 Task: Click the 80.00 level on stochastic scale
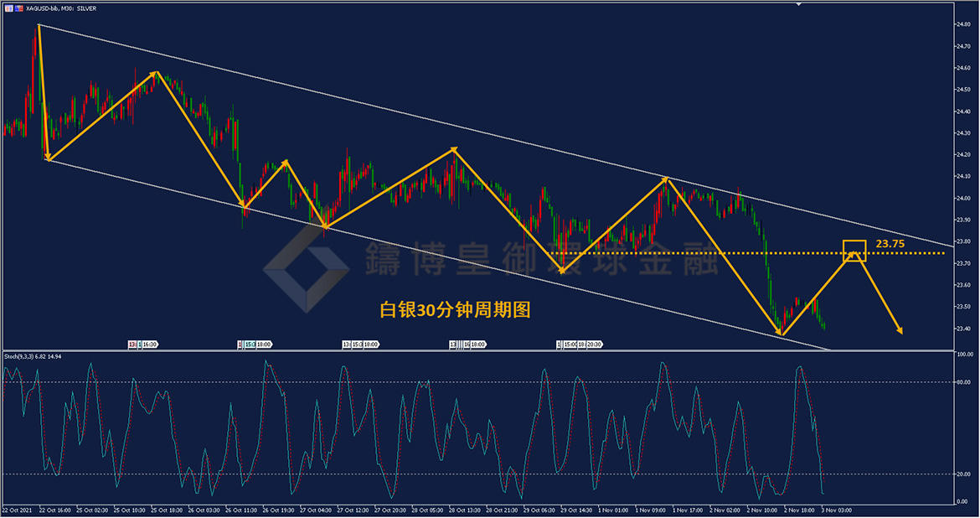click(963, 382)
